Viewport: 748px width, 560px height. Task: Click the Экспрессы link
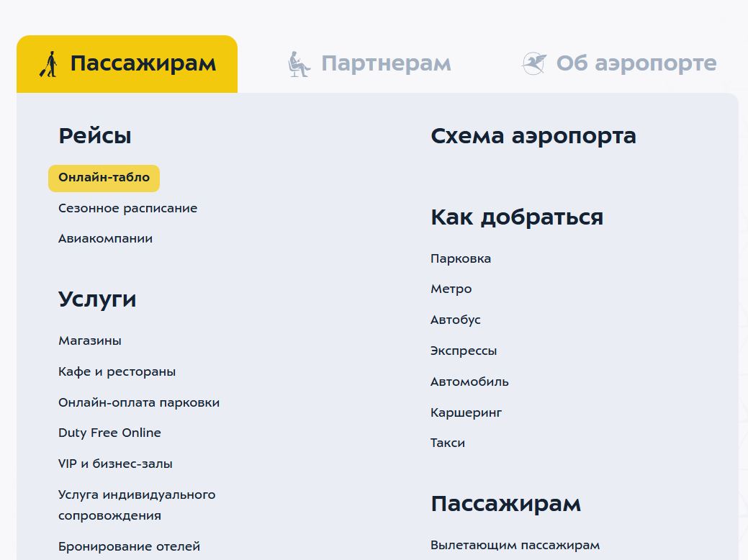coord(464,351)
